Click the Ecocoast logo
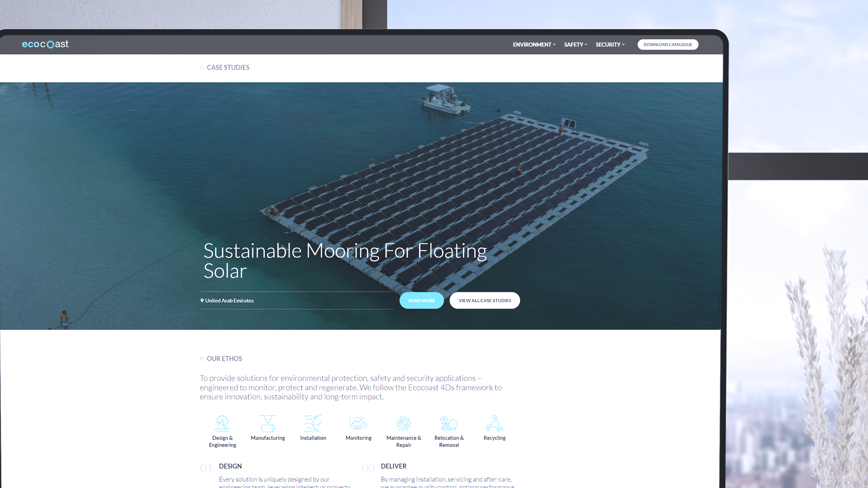Screen dimensions: 868x488 point(45,44)
